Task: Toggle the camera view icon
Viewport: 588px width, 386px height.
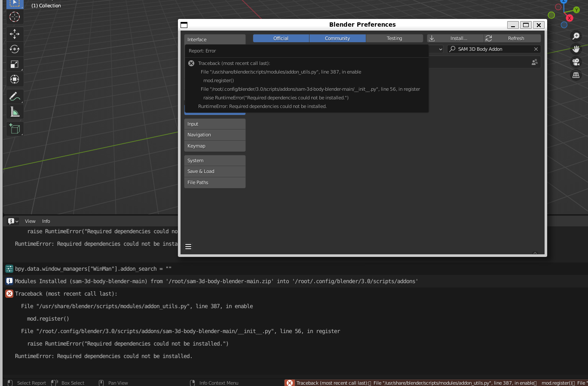Action: [x=576, y=62]
